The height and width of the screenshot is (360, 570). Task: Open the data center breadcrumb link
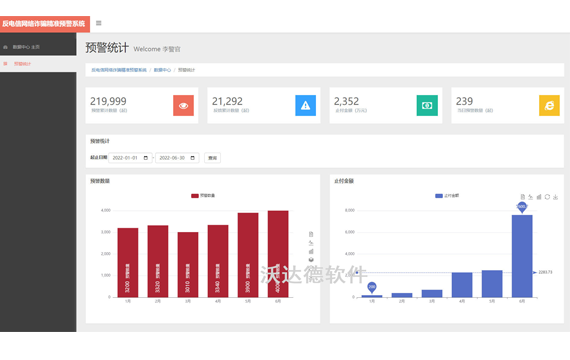[162, 70]
